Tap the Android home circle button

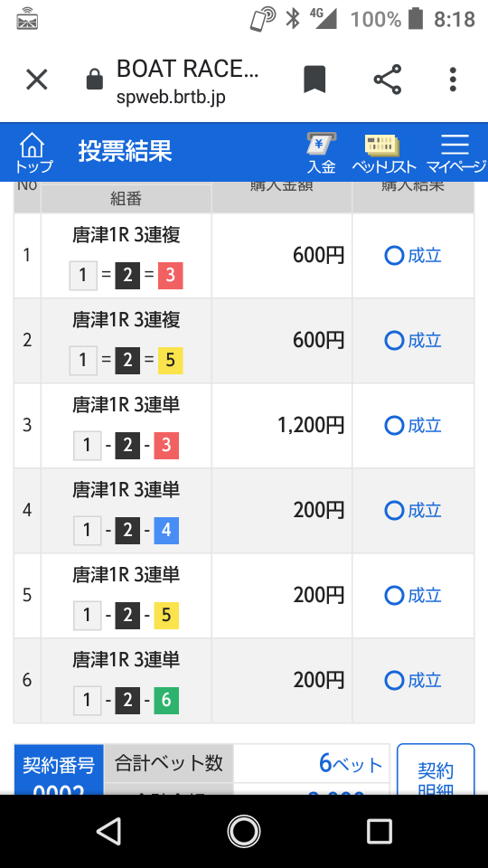click(x=243, y=832)
